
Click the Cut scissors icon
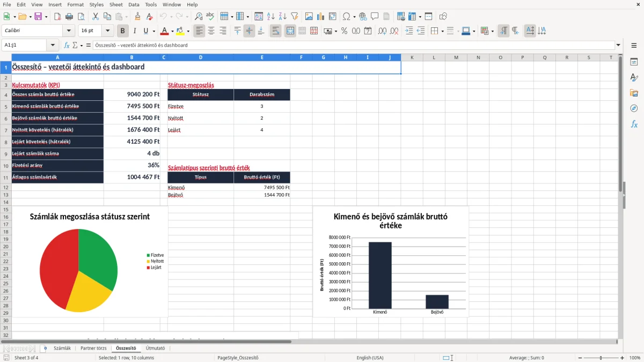(95, 17)
